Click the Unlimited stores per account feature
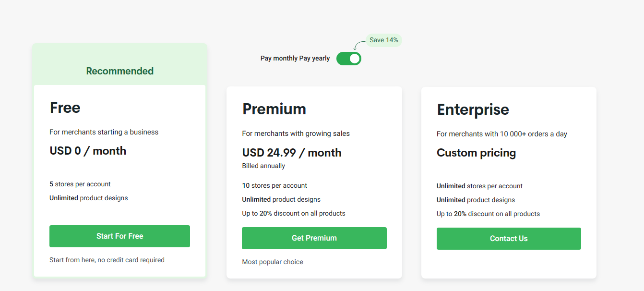This screenshot has height=291, width=644. 479,186
